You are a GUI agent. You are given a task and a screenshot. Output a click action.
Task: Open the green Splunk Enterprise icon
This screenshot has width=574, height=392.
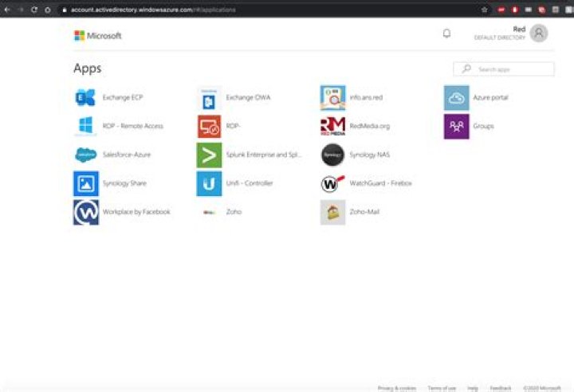[x=209, y=155]
